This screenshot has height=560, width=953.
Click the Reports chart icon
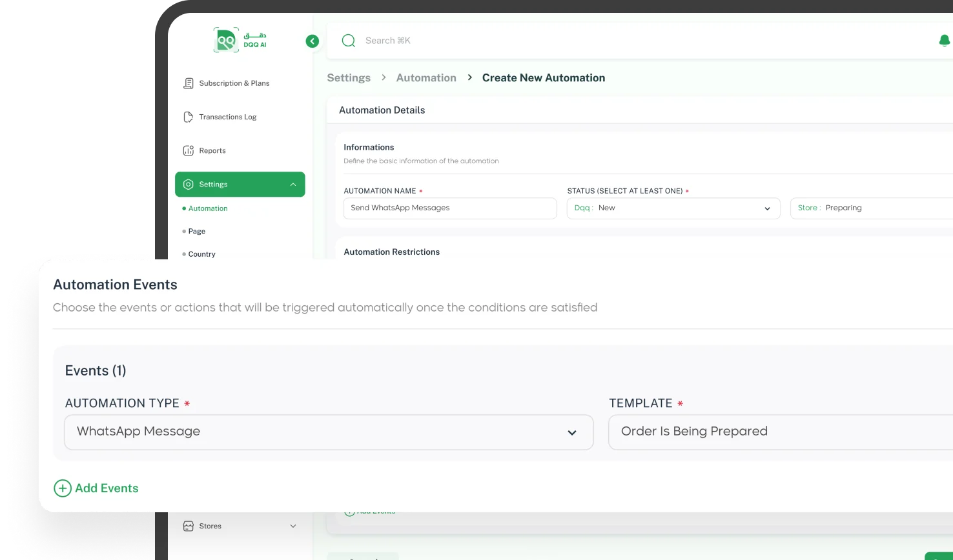[189, 150]
